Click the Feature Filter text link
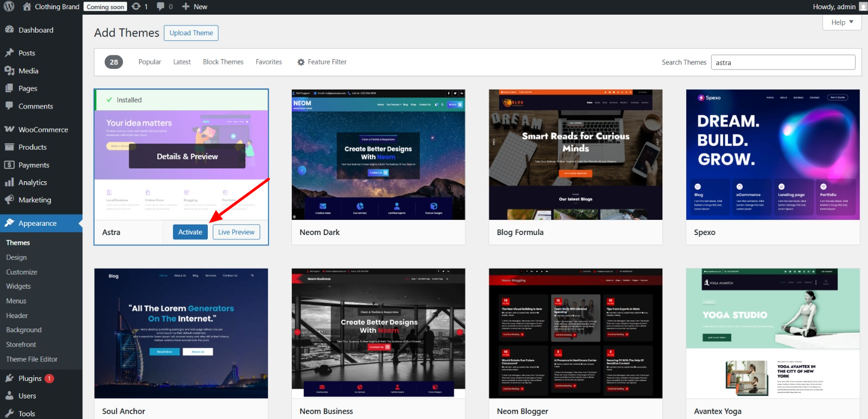 327,62
